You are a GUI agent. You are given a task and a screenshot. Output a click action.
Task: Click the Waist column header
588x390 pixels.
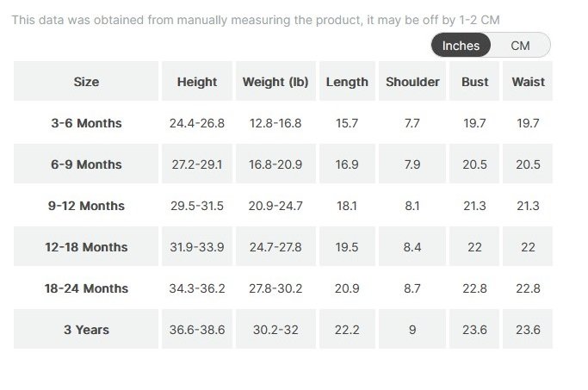528,82
